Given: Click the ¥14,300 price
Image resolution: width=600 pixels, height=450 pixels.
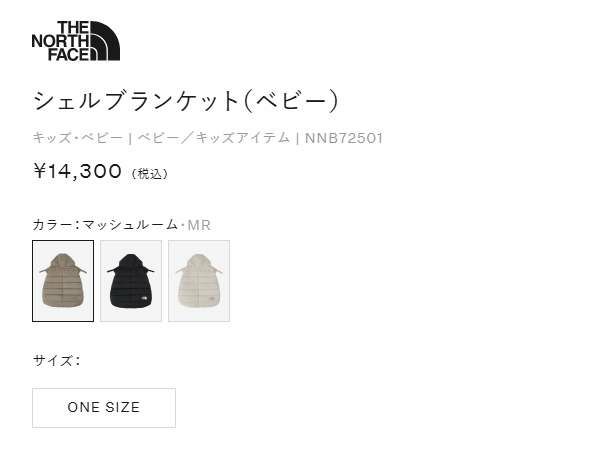Looking at the screenshot, I should 78,171.
